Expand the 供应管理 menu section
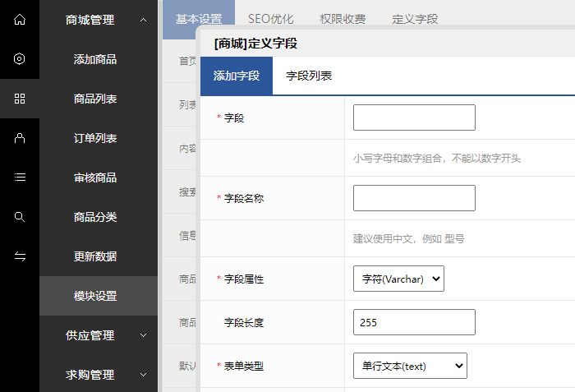Image resolution: width=575 pixels, height=392 pixels. coord(99,335)
